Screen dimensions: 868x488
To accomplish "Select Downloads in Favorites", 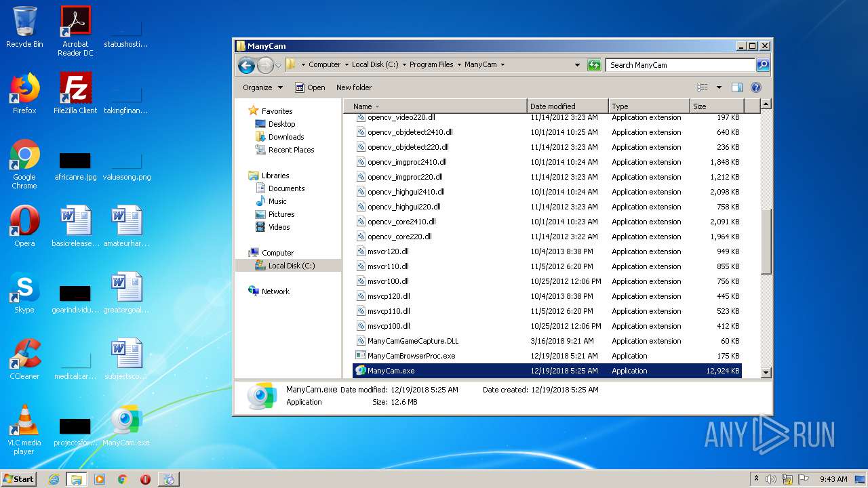I will 286,137.
